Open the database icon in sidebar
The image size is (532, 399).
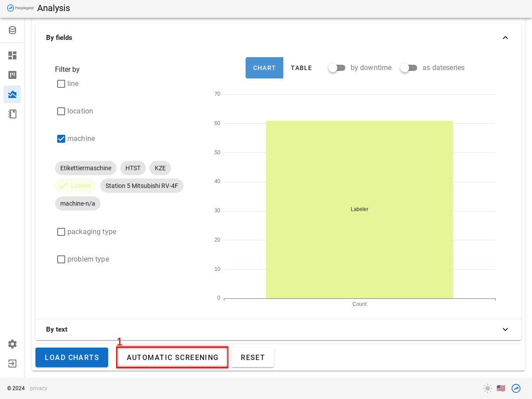click(12, 30)
